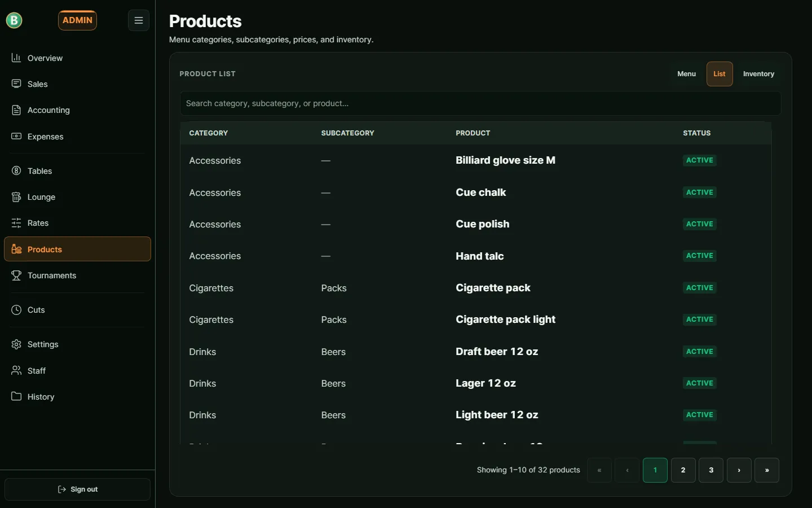Screen dimensions: 812x508
Task: Collapse sidebar with hamburger menu icon
Action: coord(138,20)
